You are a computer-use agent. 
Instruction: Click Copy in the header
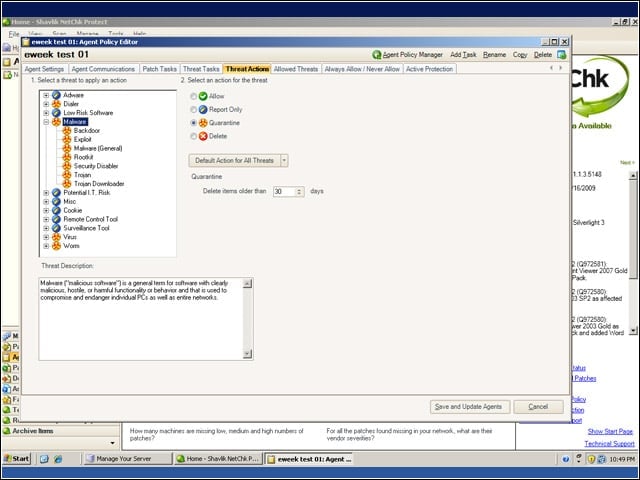click(520, 55)
